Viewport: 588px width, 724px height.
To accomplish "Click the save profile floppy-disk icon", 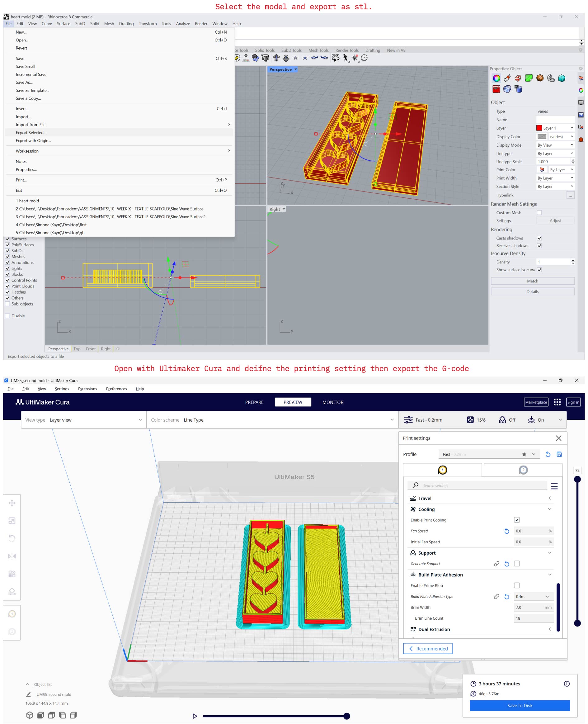I will tap(559, 454).
